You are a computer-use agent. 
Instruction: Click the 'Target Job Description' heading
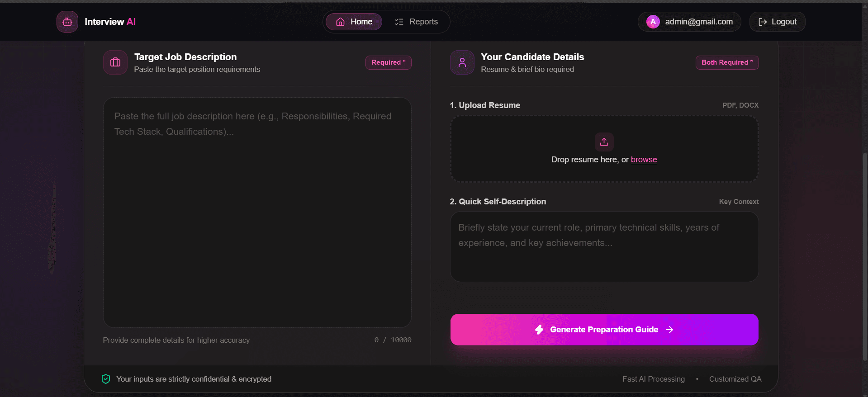coord(185,57)
